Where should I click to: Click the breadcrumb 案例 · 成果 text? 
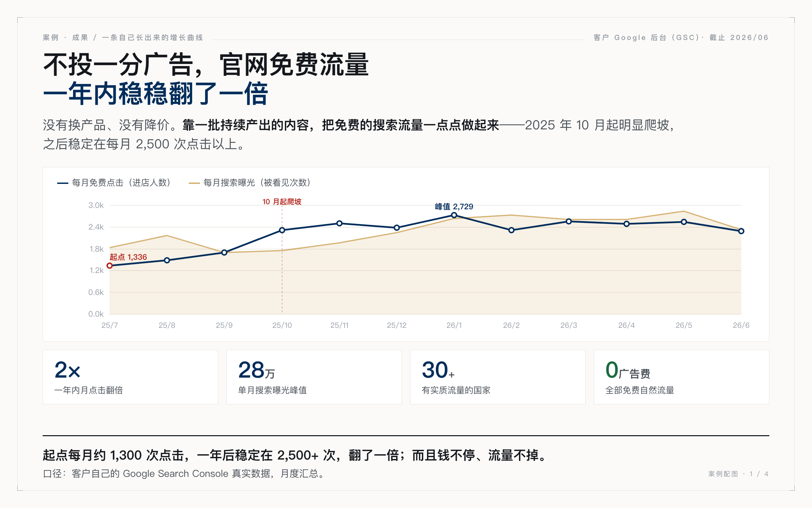(66, 38)
